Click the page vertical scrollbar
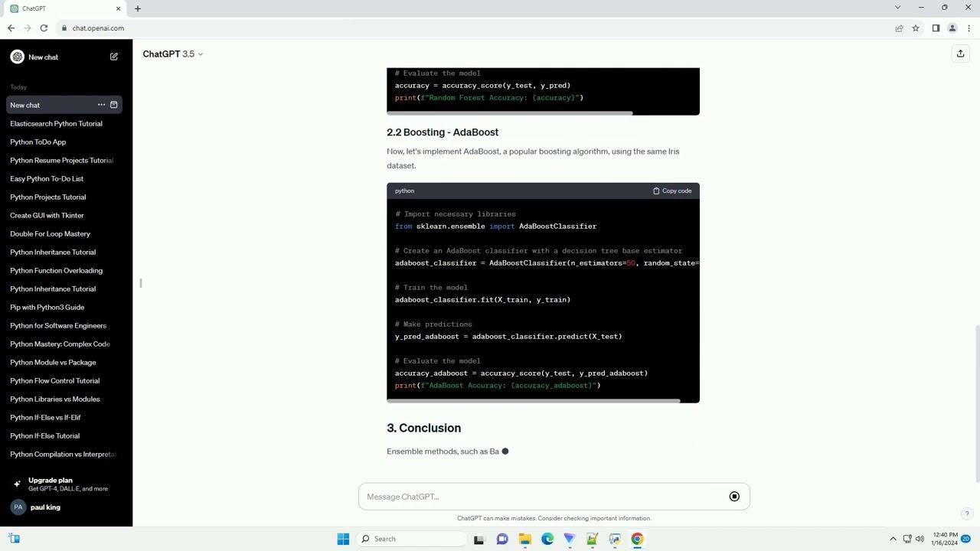980x551 pixels. 976,403
